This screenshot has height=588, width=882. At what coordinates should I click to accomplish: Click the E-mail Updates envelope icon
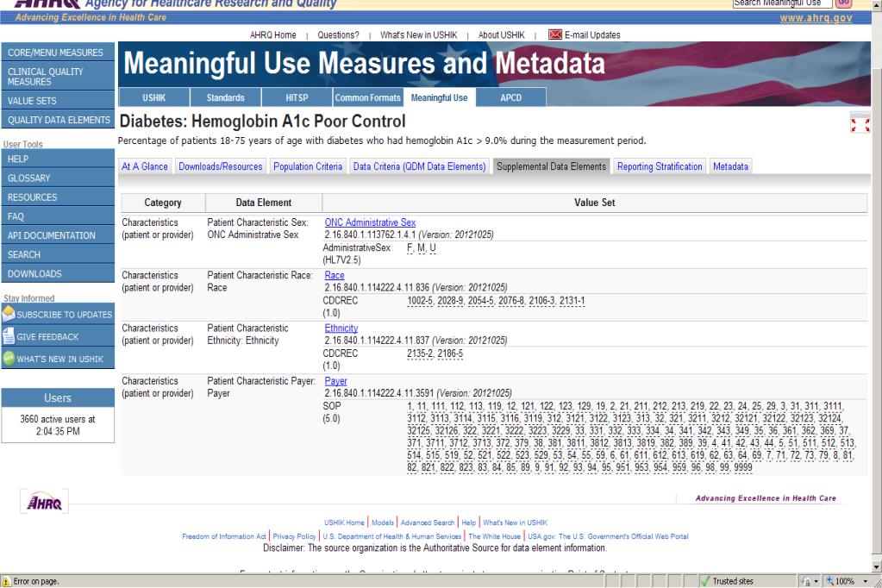[x=554, y=34]
